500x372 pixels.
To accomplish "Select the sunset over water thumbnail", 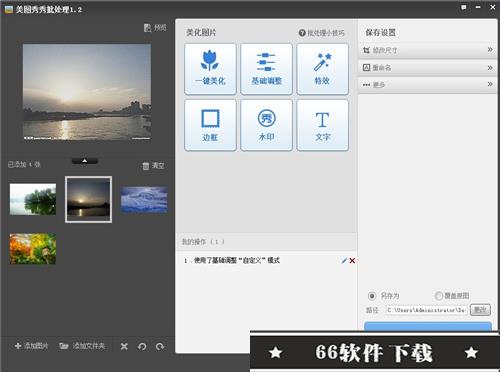I will point(88,199).
